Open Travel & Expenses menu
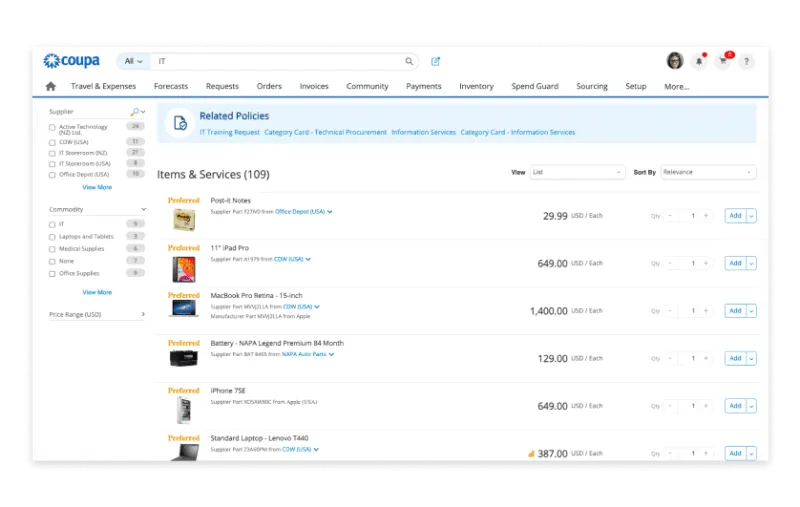800x507 pixels. click(x=104, y=86)
